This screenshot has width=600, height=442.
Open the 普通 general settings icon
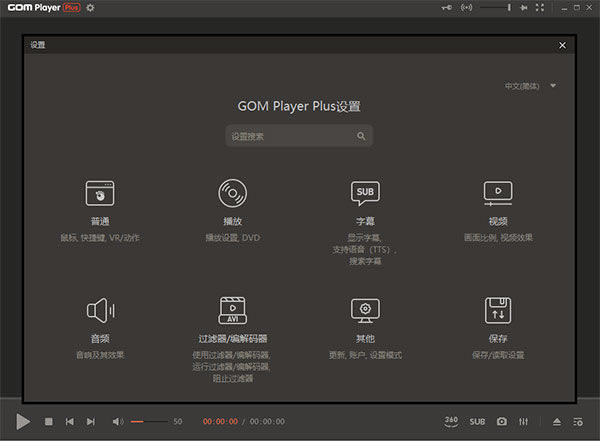pyautogui.click(x=100, y=193)
